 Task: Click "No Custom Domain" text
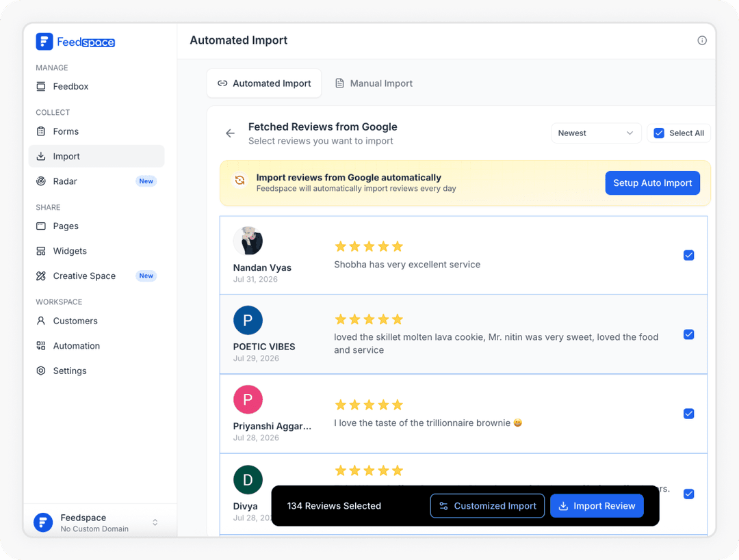click(x=94, y=529)
